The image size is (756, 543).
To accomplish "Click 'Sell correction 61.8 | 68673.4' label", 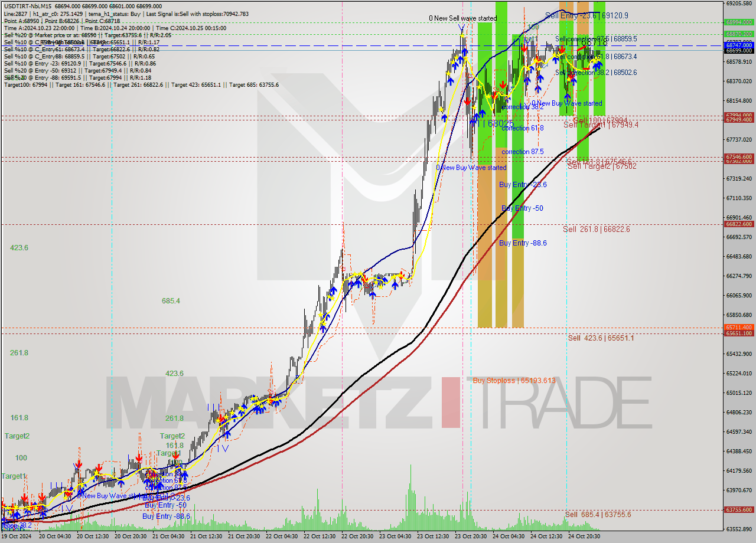I will point(596,56).
